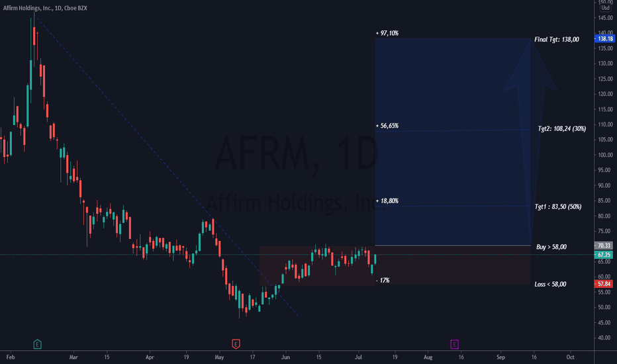Click the 'May' date on time axis
The height and width of the screenshot is (364, 617).
[219, 357]
